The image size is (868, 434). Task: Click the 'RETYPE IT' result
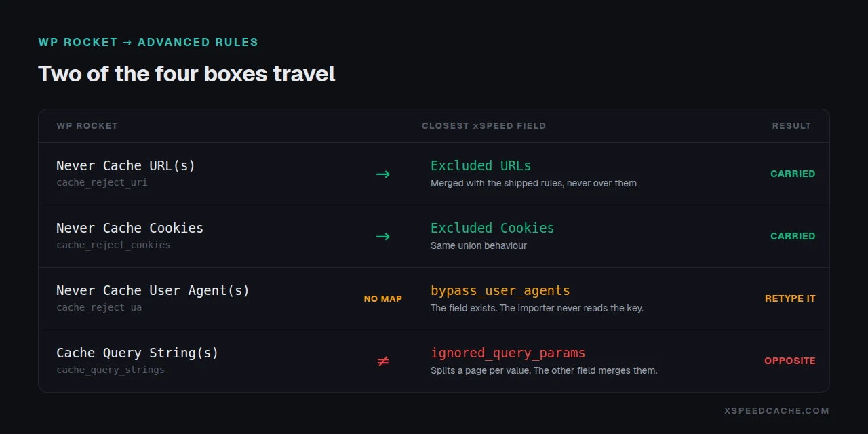tap(790, 298)
